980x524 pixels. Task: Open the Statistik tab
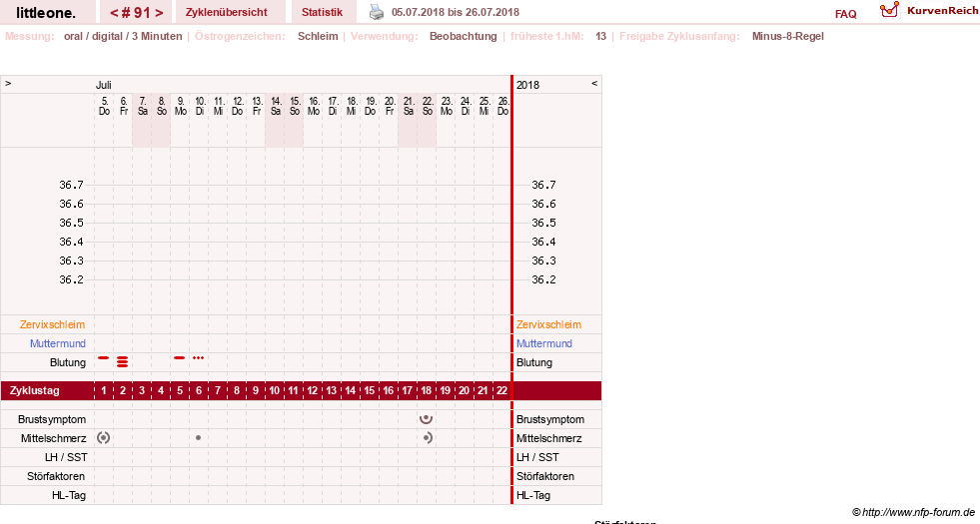coord(322,12)
